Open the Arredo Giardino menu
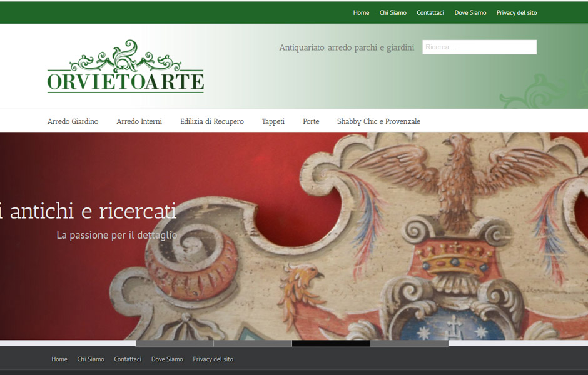This screenshot has height=375, width=588. tap(73, 121)
